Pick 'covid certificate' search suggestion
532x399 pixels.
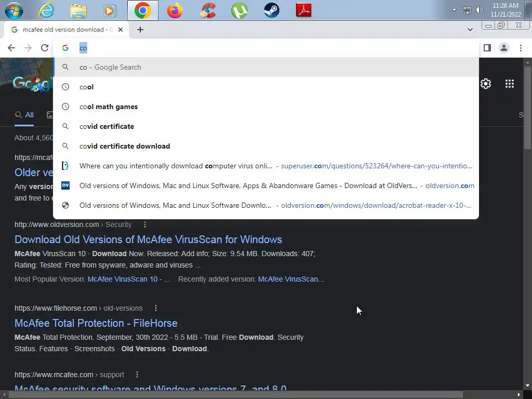click(x=266, y=126)
